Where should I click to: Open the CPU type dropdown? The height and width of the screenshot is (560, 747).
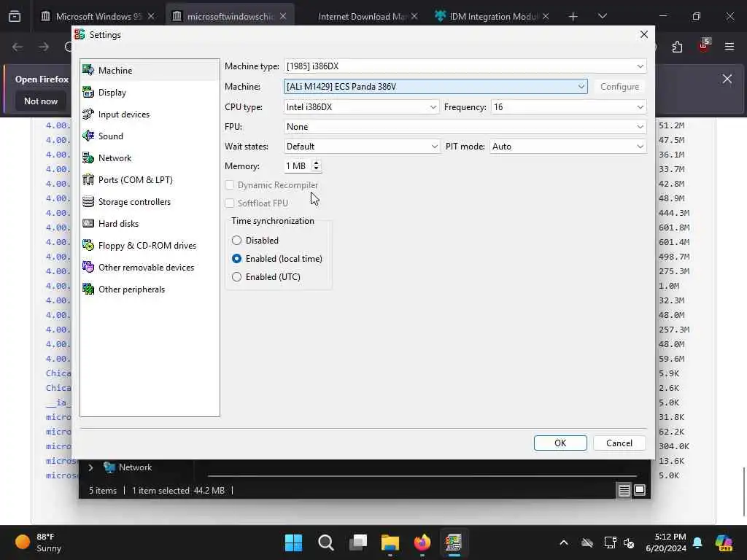pos(361,107)
